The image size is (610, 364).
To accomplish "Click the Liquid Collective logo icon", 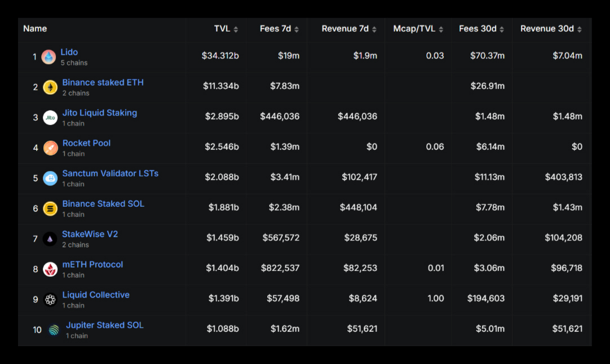I will 50,299.
